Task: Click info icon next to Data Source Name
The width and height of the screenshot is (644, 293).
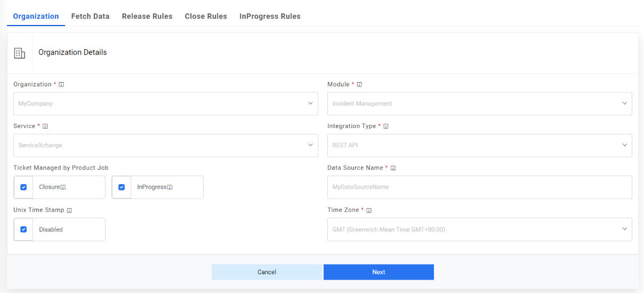Action: (x=393, y=168)
